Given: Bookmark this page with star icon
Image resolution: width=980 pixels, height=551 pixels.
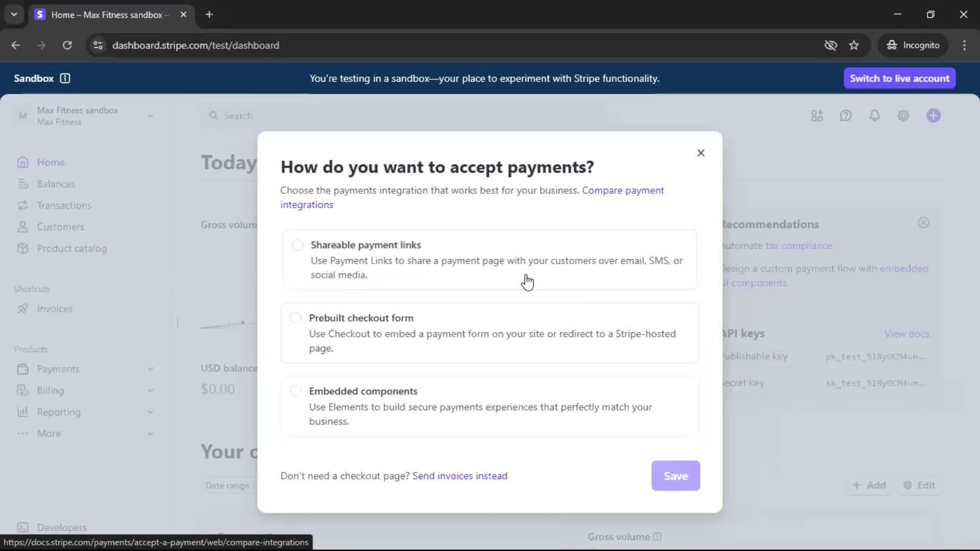Looking at the screenshot, I should click(x=854, y=45).
